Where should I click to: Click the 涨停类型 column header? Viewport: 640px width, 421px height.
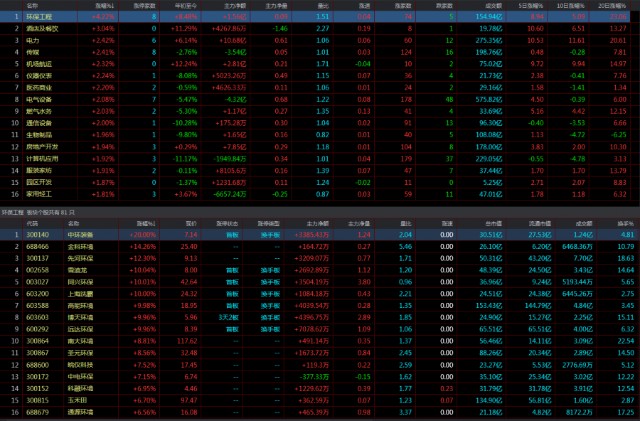[x=271, y=223]
